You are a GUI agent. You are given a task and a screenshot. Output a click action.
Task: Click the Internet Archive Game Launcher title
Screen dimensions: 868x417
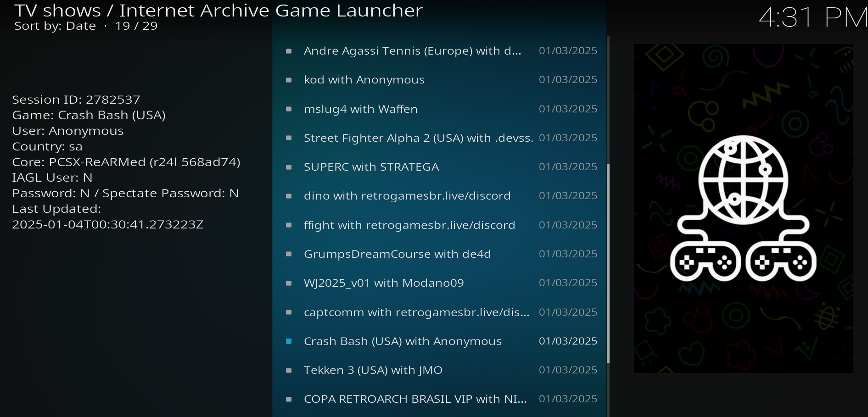coord(271,11)
